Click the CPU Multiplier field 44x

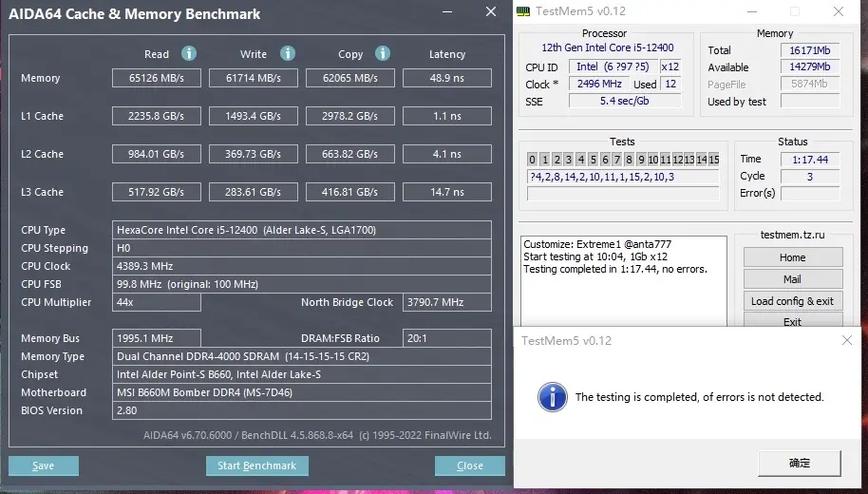pyautogui.click(x=157, y=302)
